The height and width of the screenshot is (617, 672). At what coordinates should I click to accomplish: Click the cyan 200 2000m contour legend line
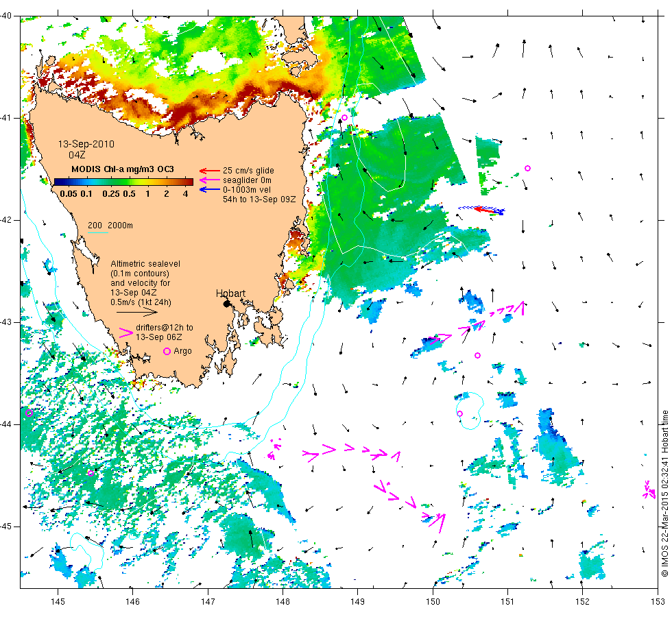tap(97, 233)
